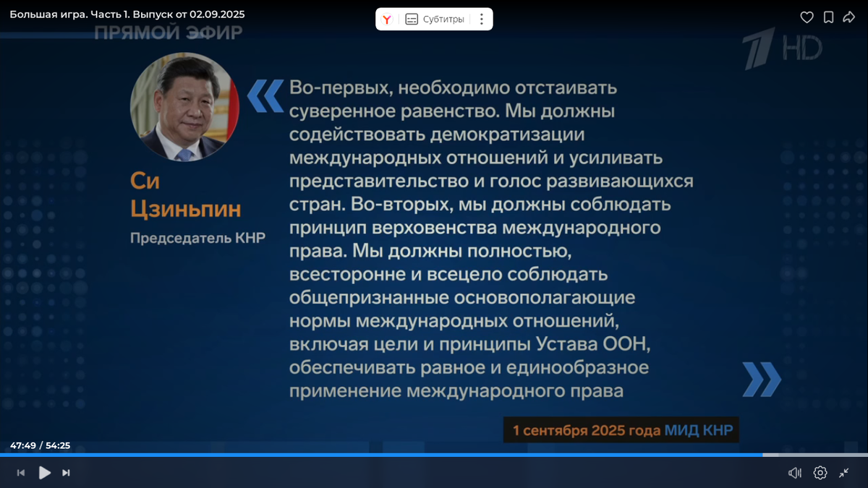Click the 'ПРЯМОЙ ЭФИР' label
868x488 pixels.
pos(170,32)
